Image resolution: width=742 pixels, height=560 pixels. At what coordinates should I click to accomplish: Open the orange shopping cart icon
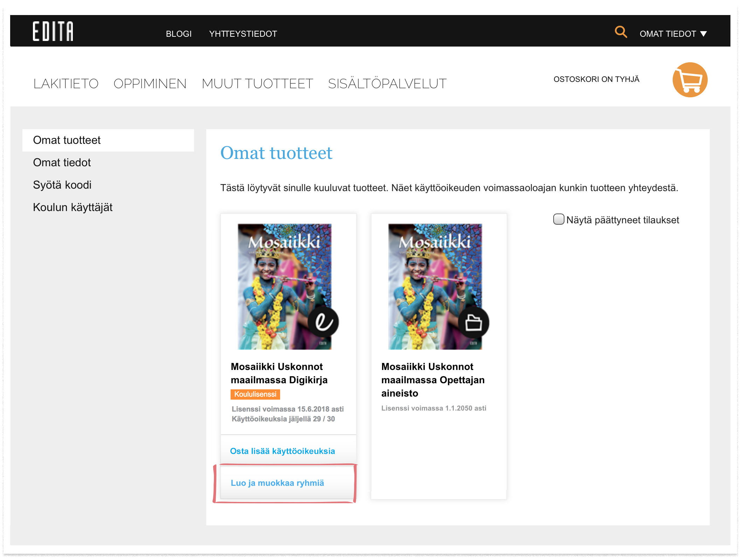pyautogui.click(x=690, y=80)
